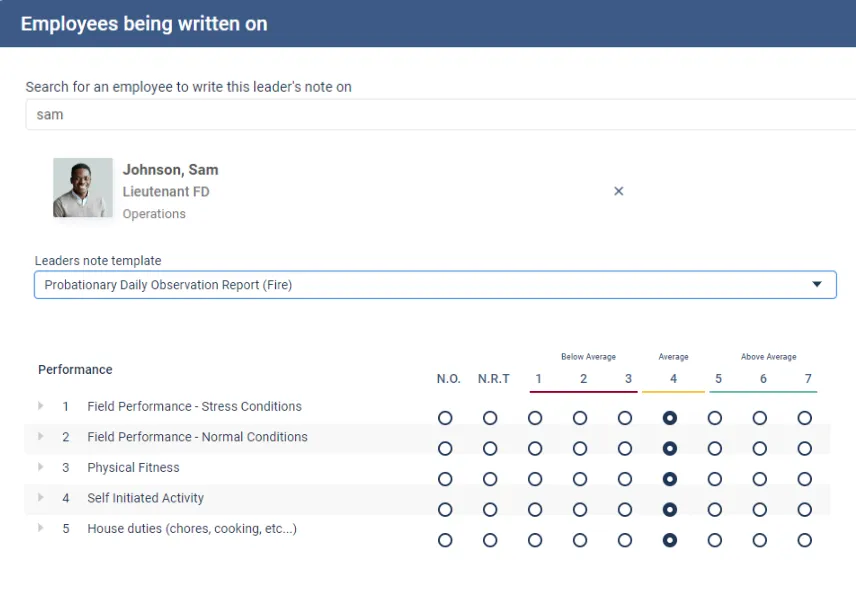Expand the House duties row arrow
The image size is (856, 609).
[x=41, y=528]
